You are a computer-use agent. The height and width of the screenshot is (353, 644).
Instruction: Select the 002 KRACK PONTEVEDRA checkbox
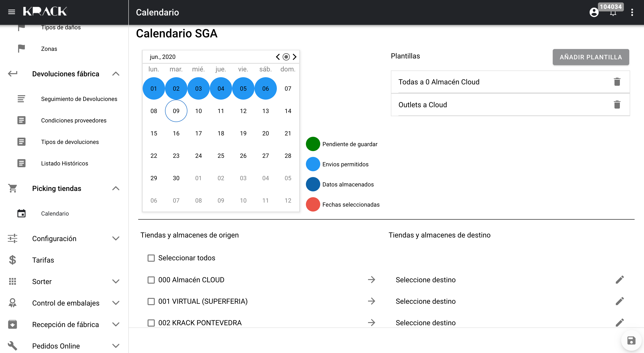point(151,323)
